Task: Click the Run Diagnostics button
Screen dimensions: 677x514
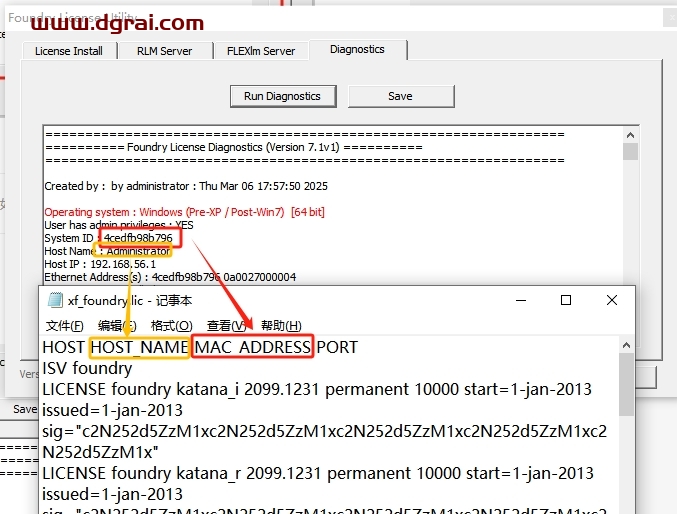Action: 283,96
